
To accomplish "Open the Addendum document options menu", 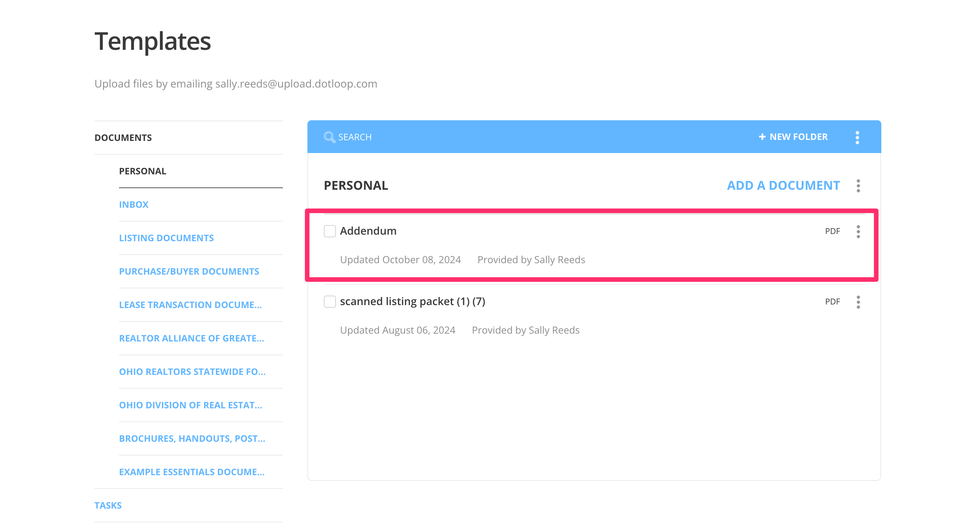I will [x=858, y=231].
